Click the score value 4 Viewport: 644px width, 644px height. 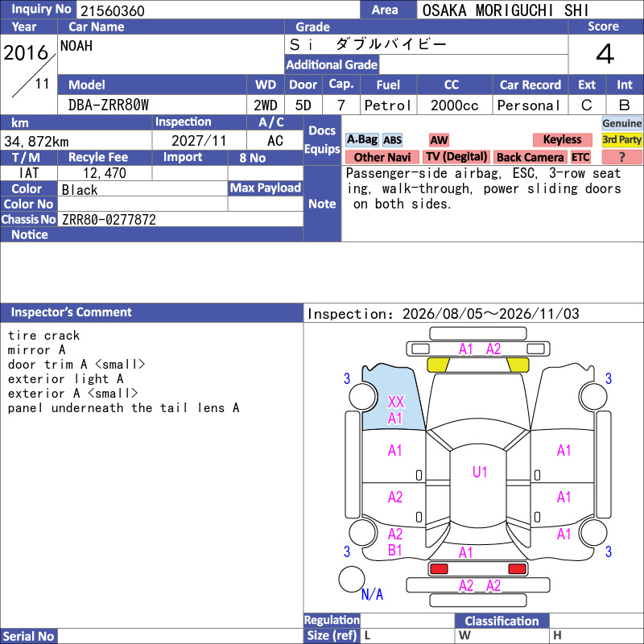pyautogui.click(x=605, y=54)
